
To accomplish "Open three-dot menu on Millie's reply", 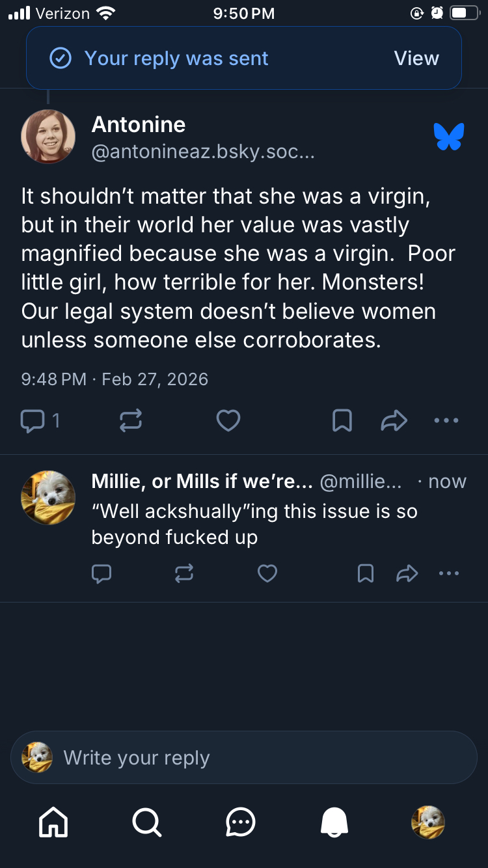I will tap(449, 573).
